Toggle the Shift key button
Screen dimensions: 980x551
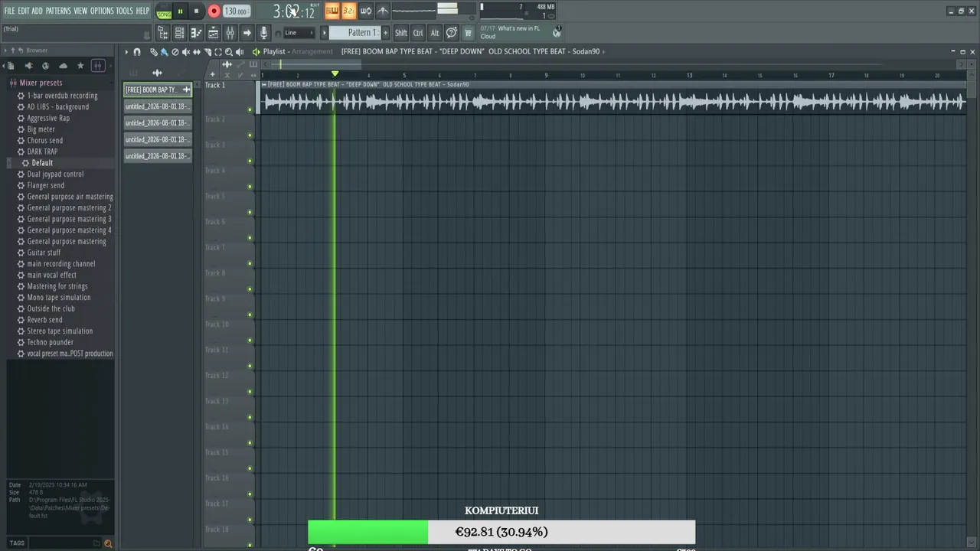pos(400,33)
